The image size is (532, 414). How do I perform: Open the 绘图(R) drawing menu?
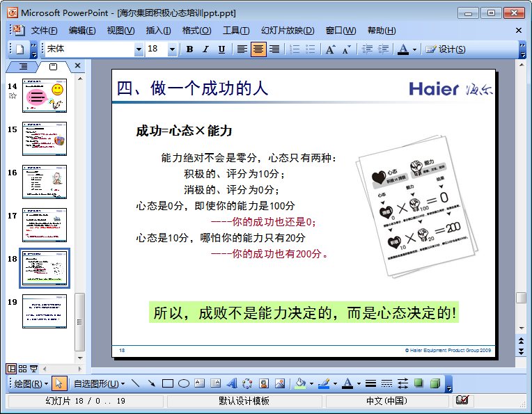click(31, 383)
